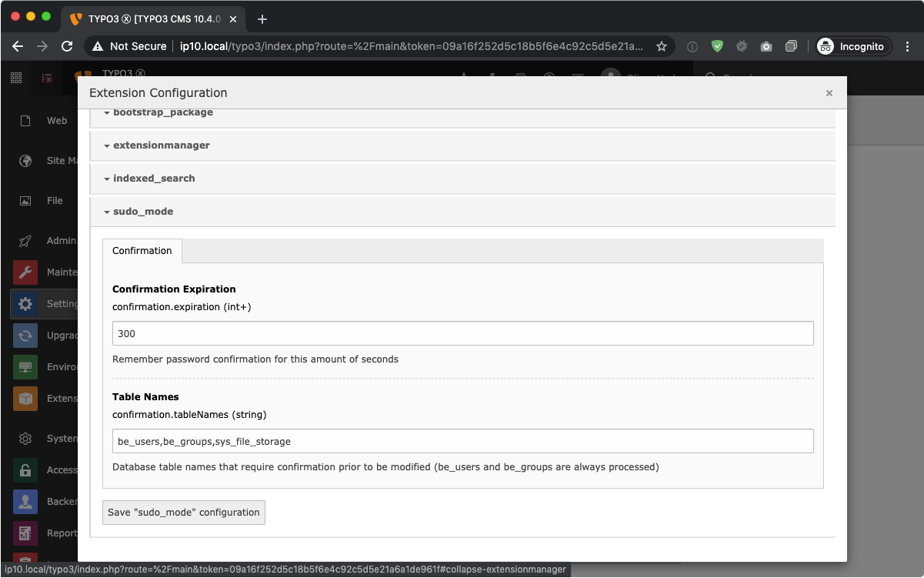Click the 'Database table names that require confirmation' text
924x578 pixels.
point(385,467)
